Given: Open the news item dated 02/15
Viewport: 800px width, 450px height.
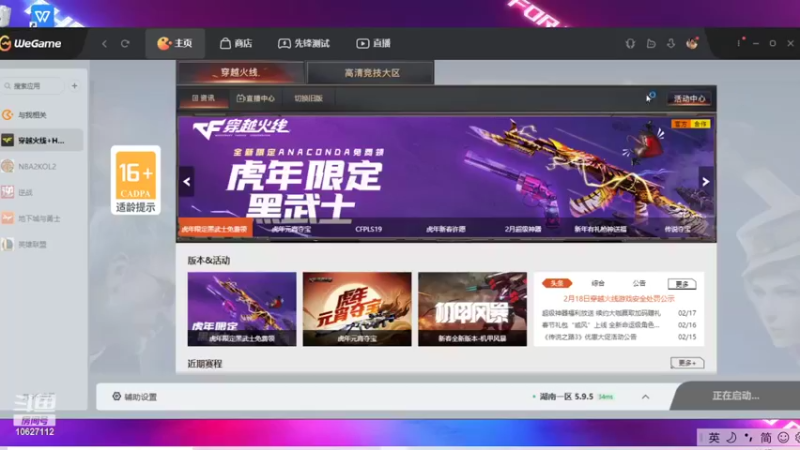Looking at the screenshot, I should [618, 337].
